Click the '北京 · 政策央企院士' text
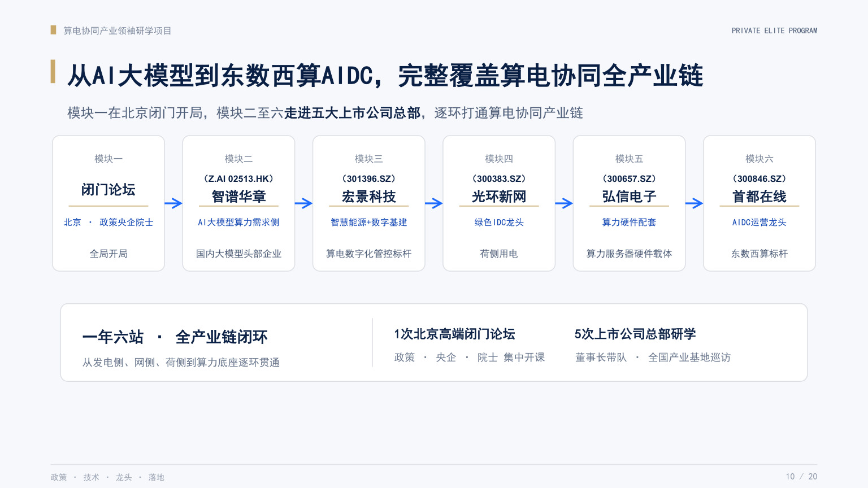Viewport: 868px width, 488px height. coord(108,223)
